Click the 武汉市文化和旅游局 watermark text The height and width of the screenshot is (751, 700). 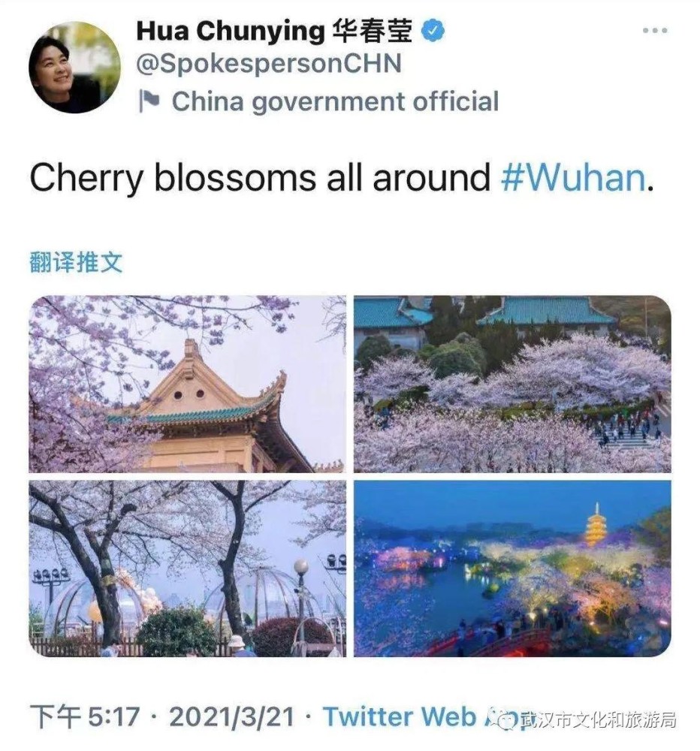point(599,720)
